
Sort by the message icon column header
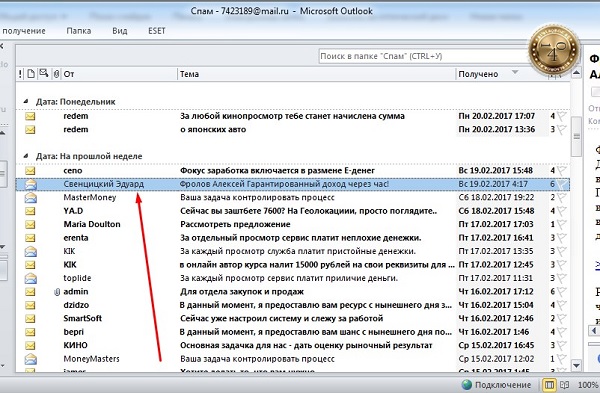[31, 74]
